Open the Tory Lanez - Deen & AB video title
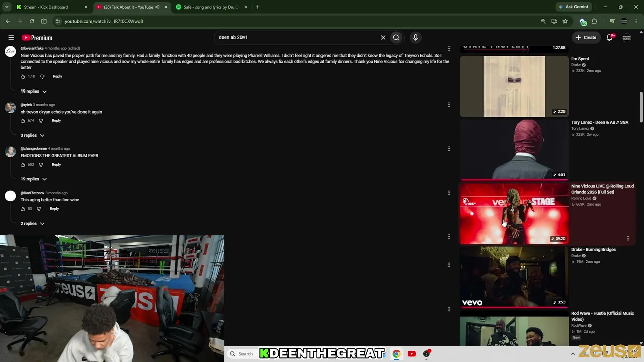The width and height of the screenshot is (644, 362). pos(600,122)
